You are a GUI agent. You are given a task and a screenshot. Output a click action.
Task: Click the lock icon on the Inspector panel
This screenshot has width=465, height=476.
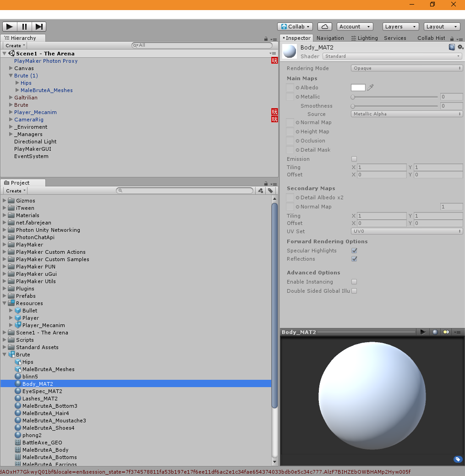(452, 38)
